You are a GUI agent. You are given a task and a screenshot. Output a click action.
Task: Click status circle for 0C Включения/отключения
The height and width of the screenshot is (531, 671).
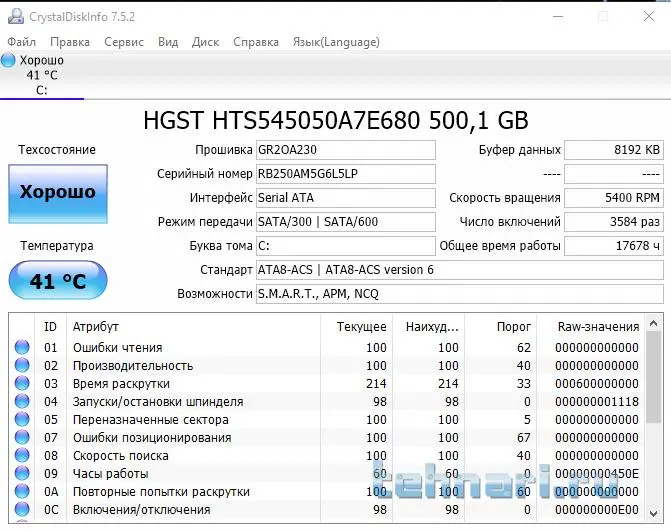22,509
